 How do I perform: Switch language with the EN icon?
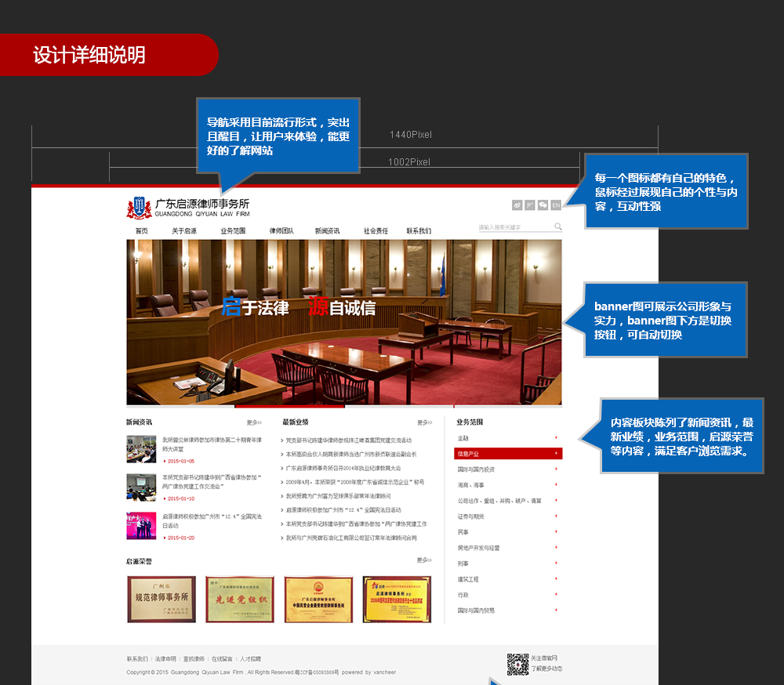coord(556,205)
